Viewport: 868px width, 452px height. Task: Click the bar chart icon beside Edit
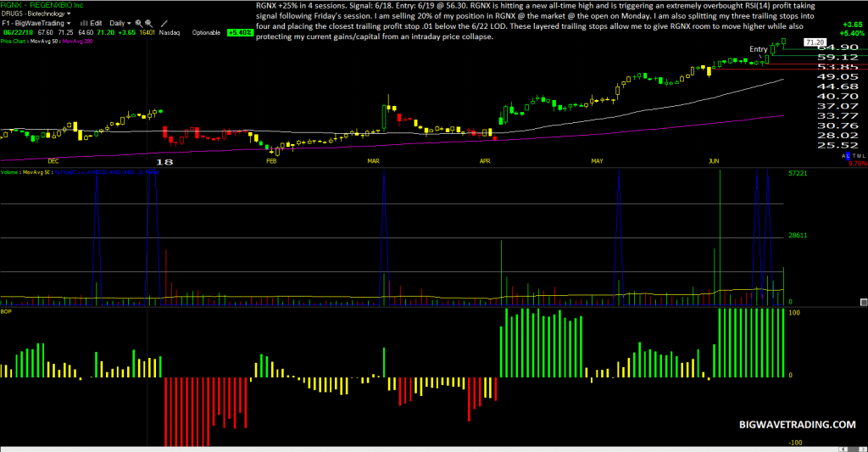click(84, 23)
